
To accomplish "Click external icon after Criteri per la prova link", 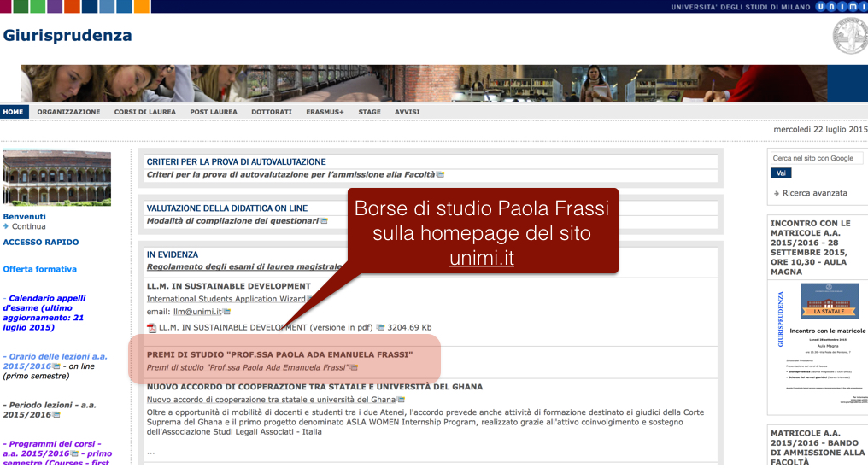I will pyautogui.click(x=440, y=174).
